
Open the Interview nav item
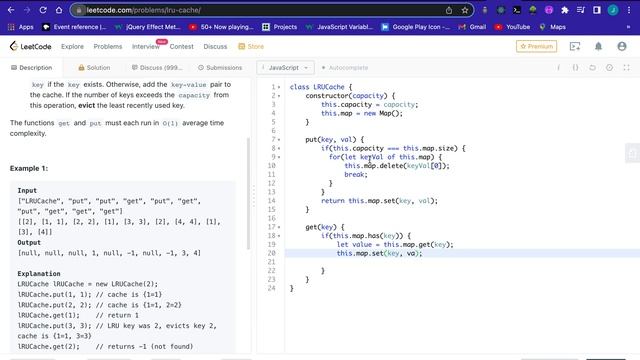[146, 47]
